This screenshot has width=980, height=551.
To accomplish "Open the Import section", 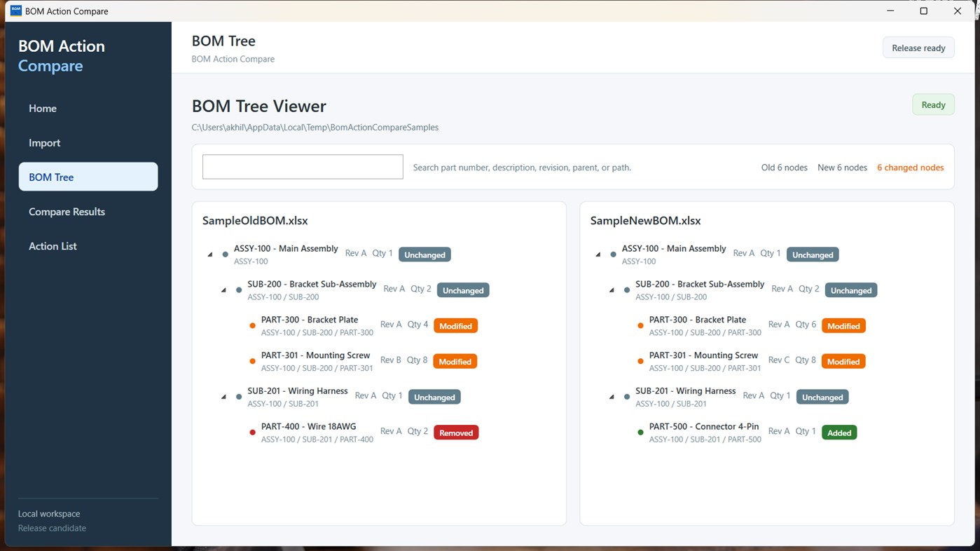I will pyautogui.click(x=88, y=143).
